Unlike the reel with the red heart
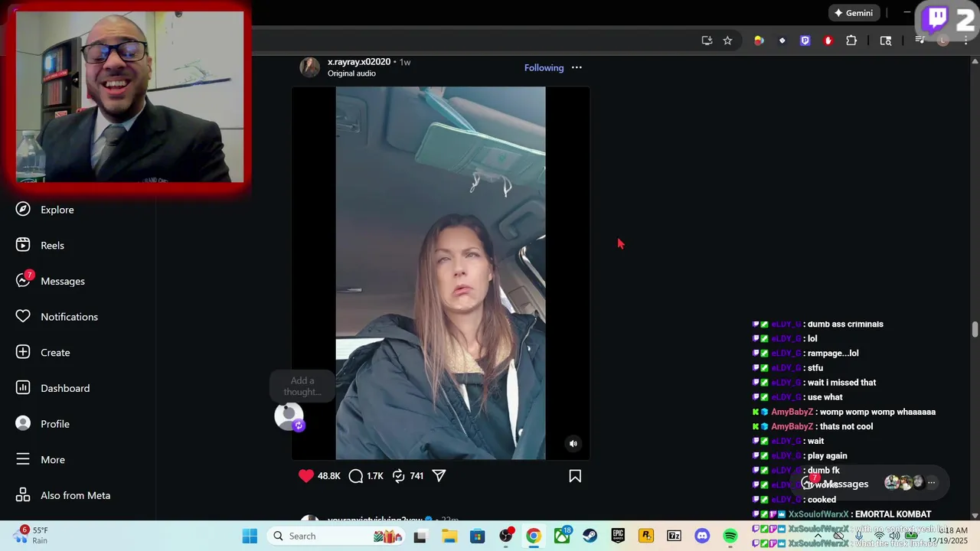Screen dimensions: 980x551 [306, 476]
